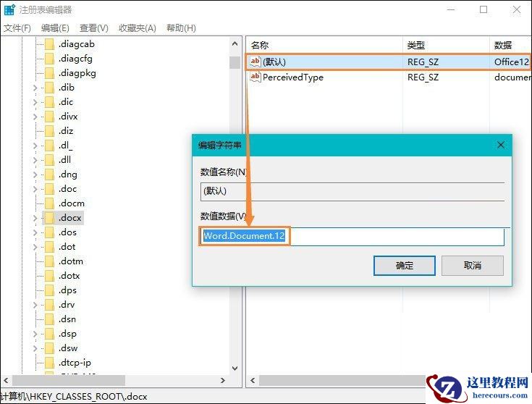Expand the .dic tree node
The image size is (532, 404).
pyautogui.click(x=35, y=102)
